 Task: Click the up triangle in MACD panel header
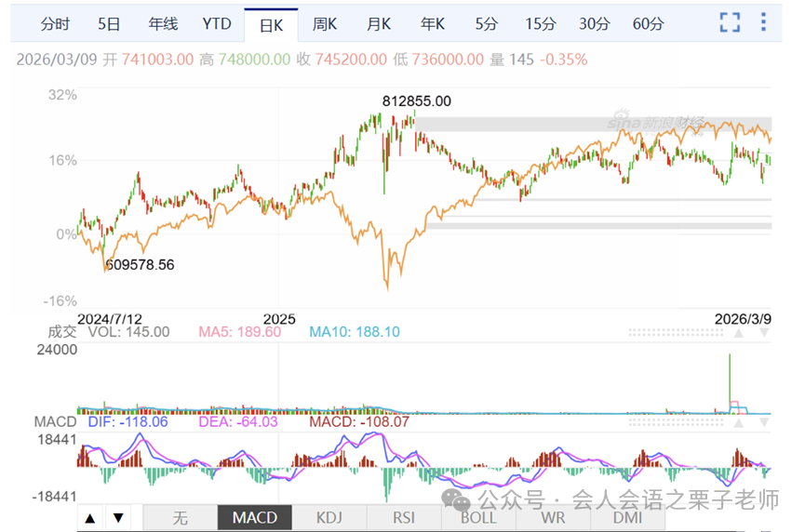tap(739, 423)
